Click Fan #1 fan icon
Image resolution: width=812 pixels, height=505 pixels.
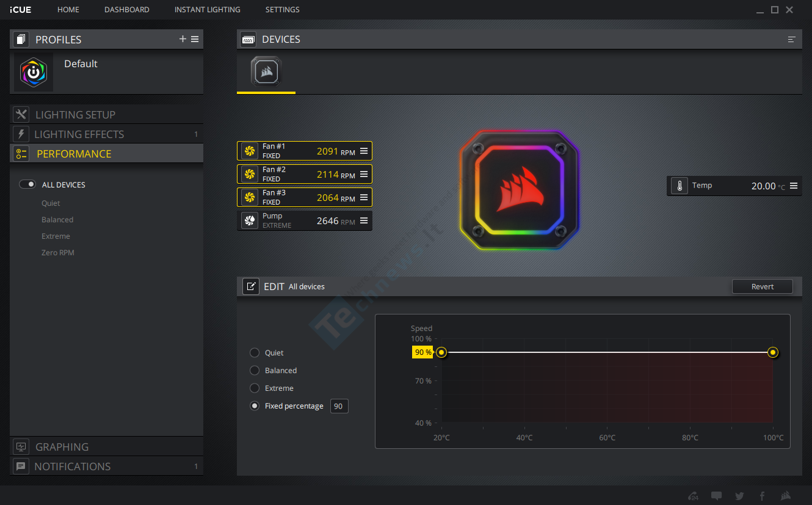click(x=249, y=151)
